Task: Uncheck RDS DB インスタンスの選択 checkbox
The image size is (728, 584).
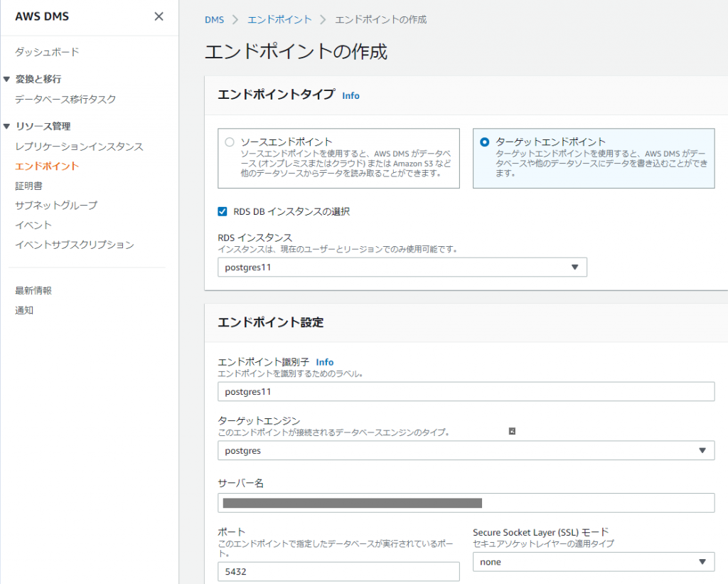Action: (x=223, y=212)
